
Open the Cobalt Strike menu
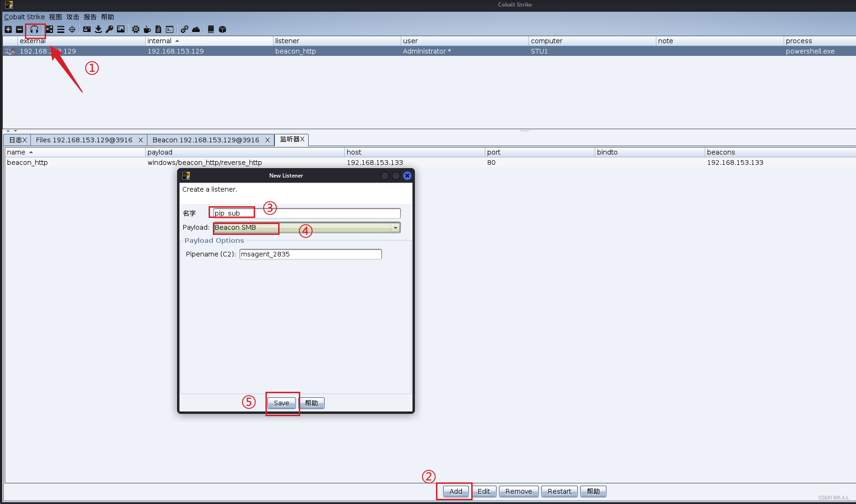24,16
